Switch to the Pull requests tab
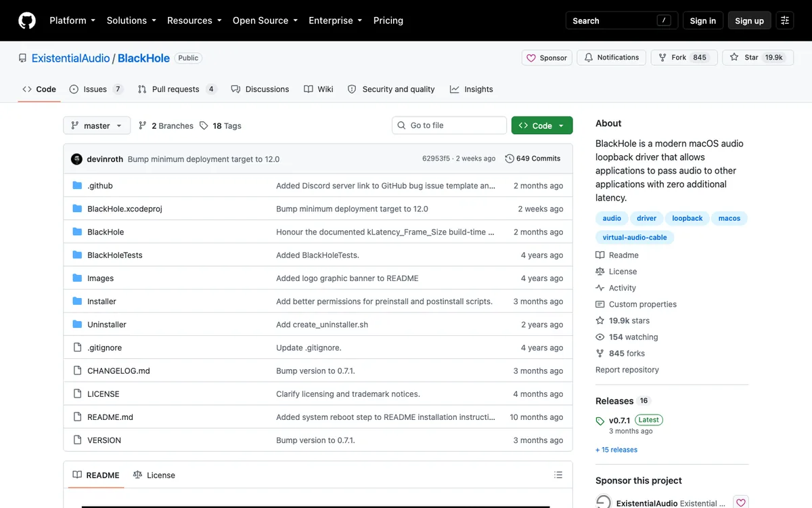This screenshot has height=508, width=812. pos(177,89)
